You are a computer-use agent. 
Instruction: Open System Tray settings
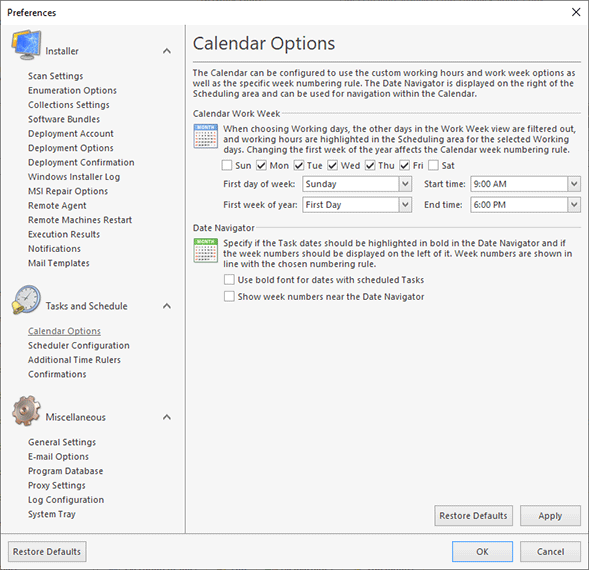pyautogui.click(x=52, y=514)
